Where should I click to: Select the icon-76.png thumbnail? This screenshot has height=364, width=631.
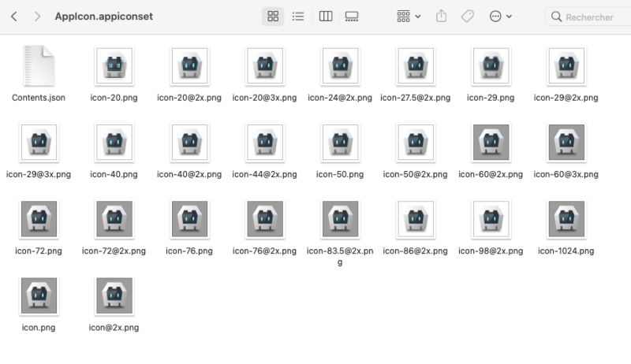click(189, 219)
